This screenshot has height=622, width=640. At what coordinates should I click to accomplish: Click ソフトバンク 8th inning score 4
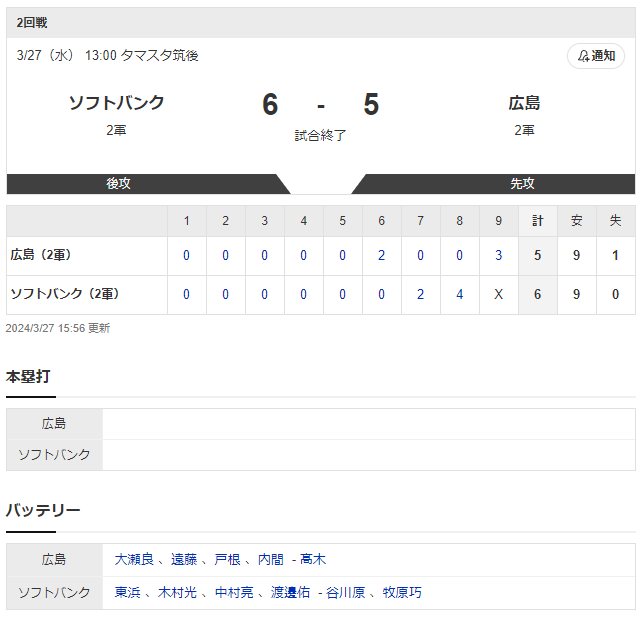(460, 294)
